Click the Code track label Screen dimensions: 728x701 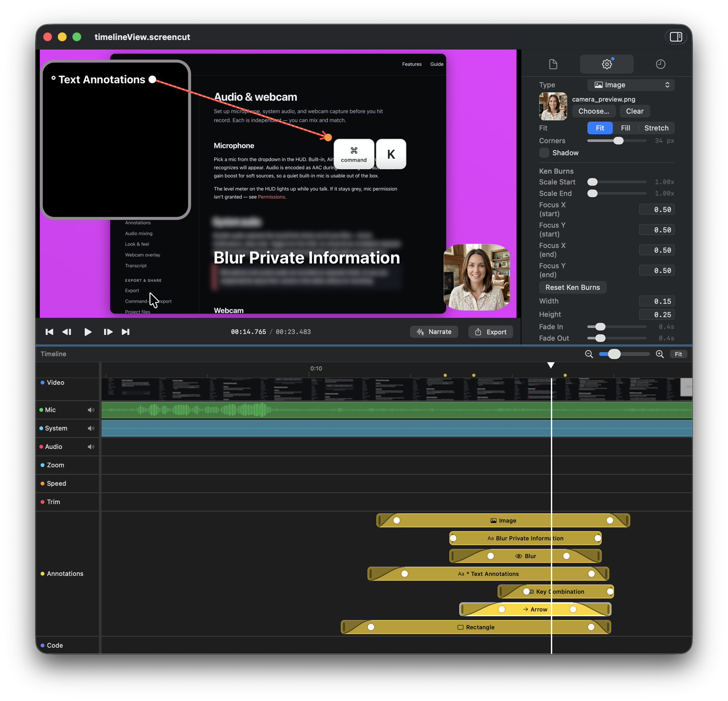tap(55, 645)
